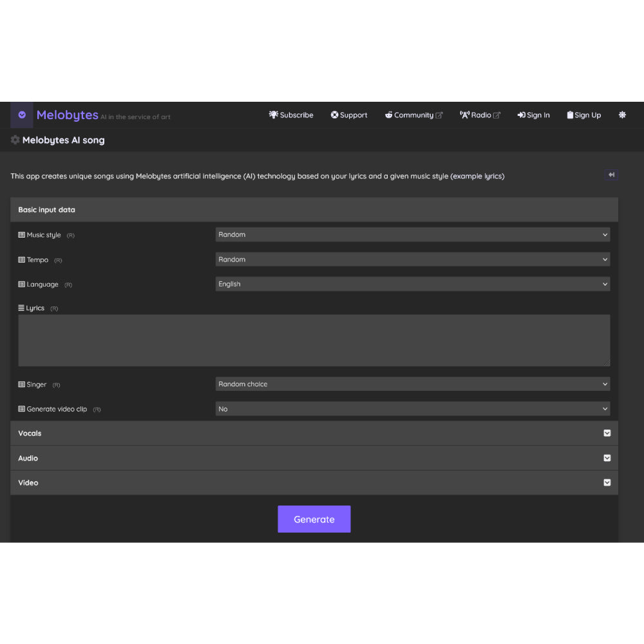Viewport: 644px width, 644px height.
Task: Click the Radio icon in the top bar
Action: click(x=465, y=115)
